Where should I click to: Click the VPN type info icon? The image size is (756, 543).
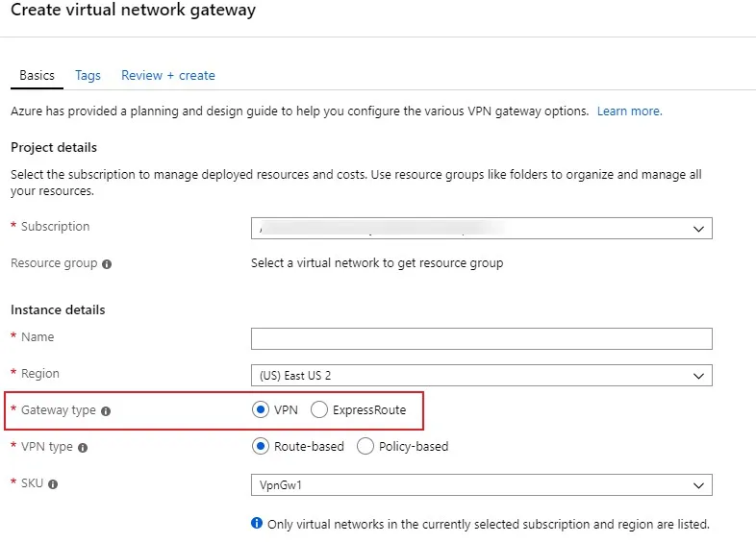83,447
